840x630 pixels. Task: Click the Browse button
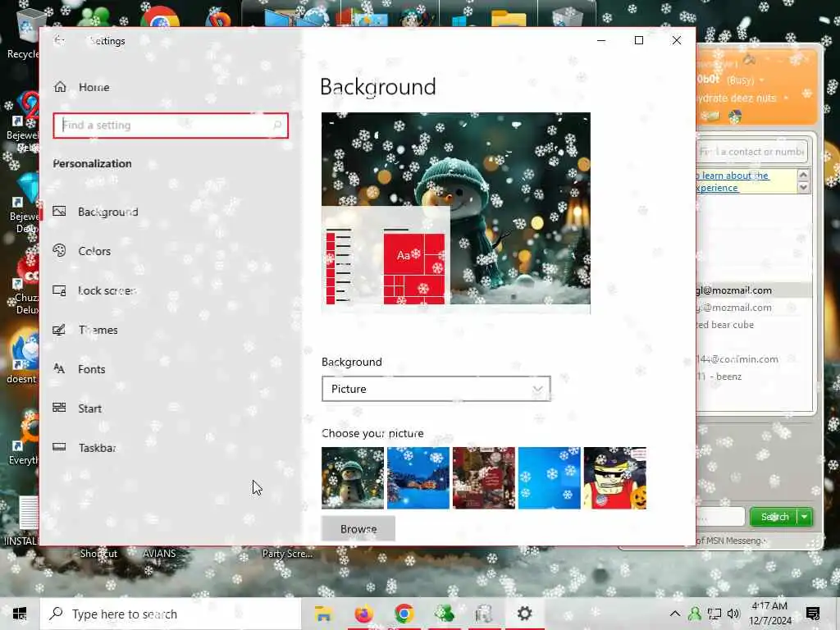point(358,529)
